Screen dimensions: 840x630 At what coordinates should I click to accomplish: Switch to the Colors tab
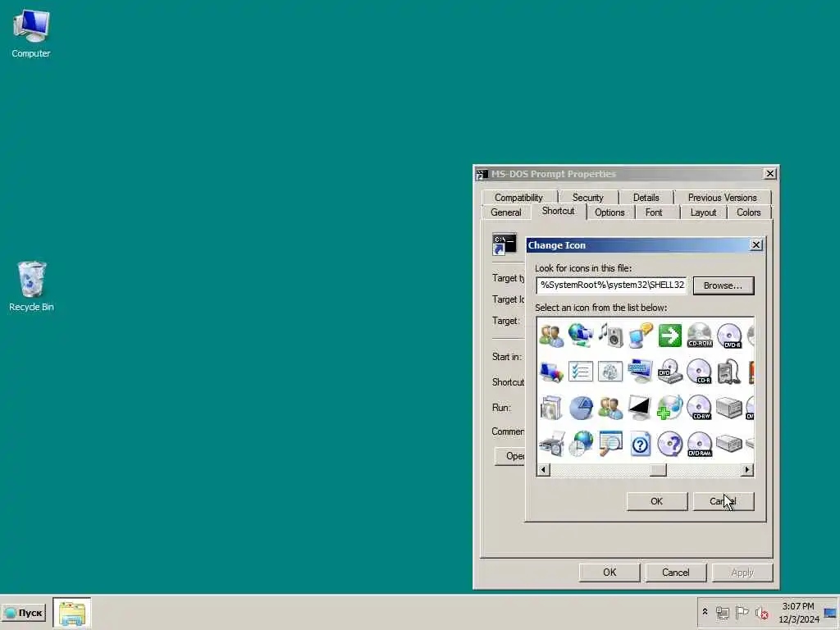tap(748, 212)
